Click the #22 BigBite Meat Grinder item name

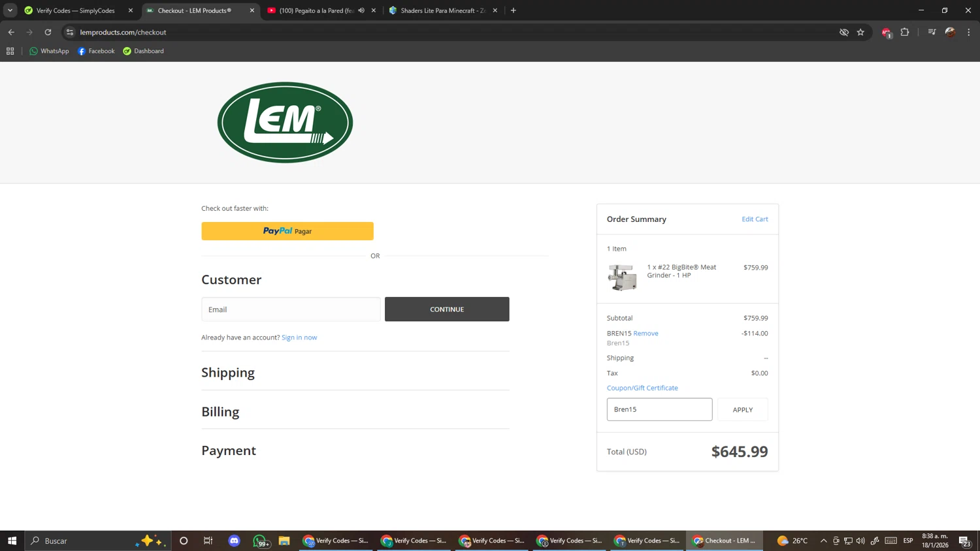click(x=681, y=271)
